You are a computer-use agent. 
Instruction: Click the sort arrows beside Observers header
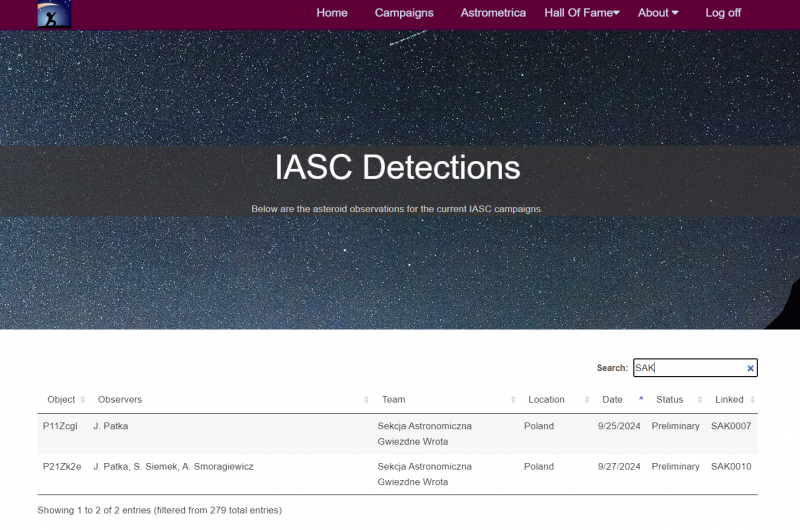pos(367,400)
